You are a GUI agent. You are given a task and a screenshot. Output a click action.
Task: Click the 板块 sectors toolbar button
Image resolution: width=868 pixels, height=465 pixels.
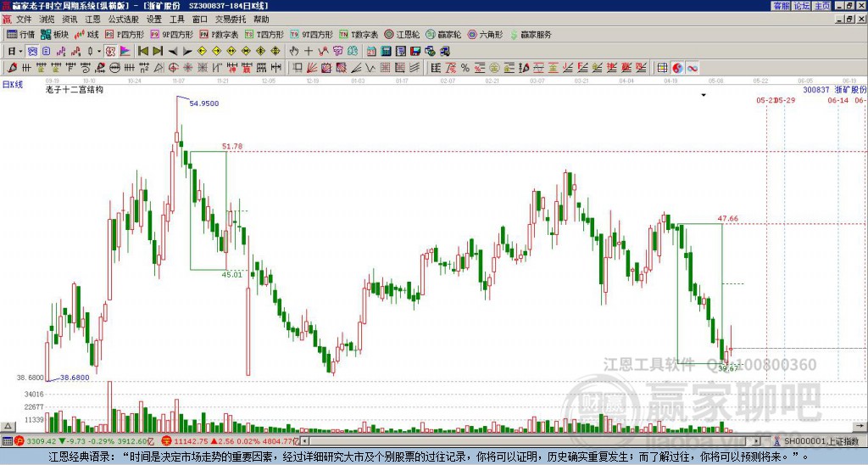[x=54, y=34]
